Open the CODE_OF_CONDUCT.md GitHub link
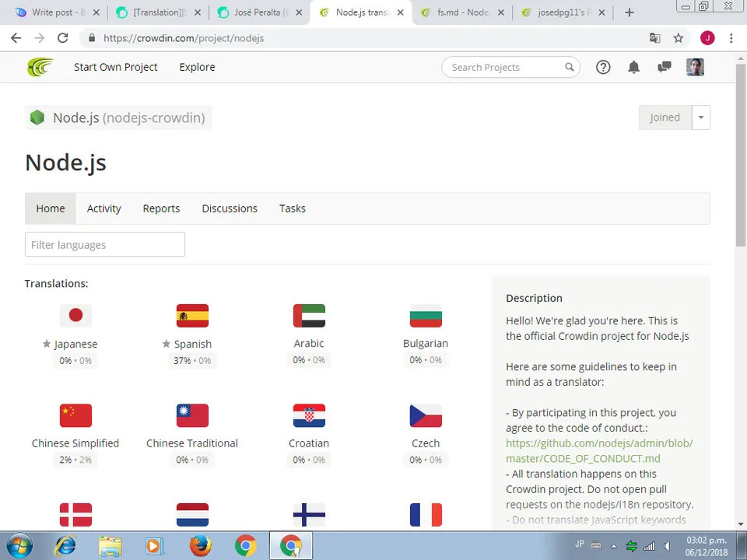Viewport: 747px width, 560px height. pyautogui.click(x=599, y=451)
